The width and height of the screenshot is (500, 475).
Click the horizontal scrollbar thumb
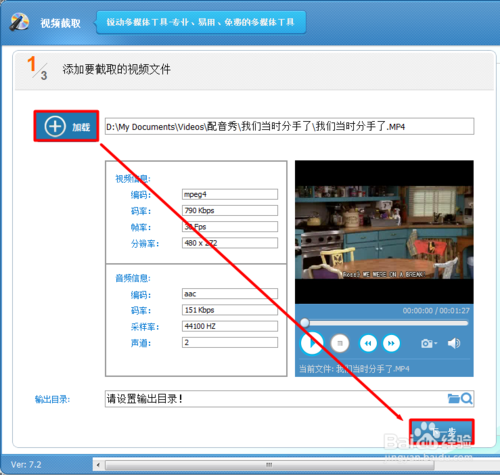point(269,465)
